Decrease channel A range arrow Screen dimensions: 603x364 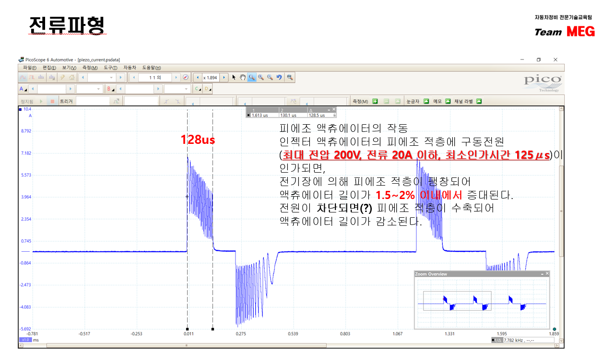pos(33,89)
